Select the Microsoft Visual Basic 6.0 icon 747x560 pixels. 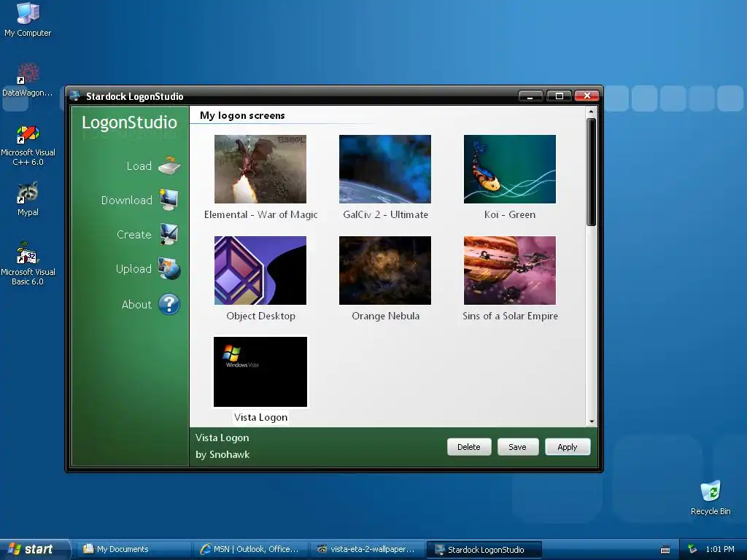(x=28, y=264)
